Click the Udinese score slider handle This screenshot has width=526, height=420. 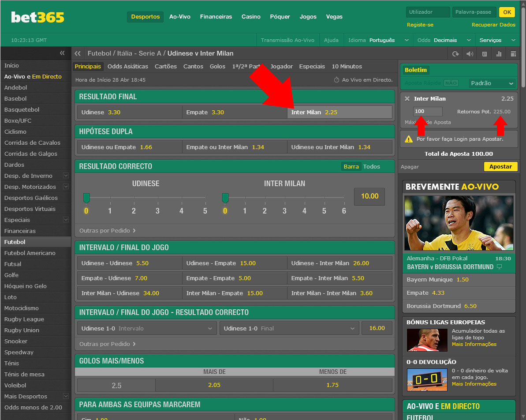pyautogui.click(x=86, y=197)
